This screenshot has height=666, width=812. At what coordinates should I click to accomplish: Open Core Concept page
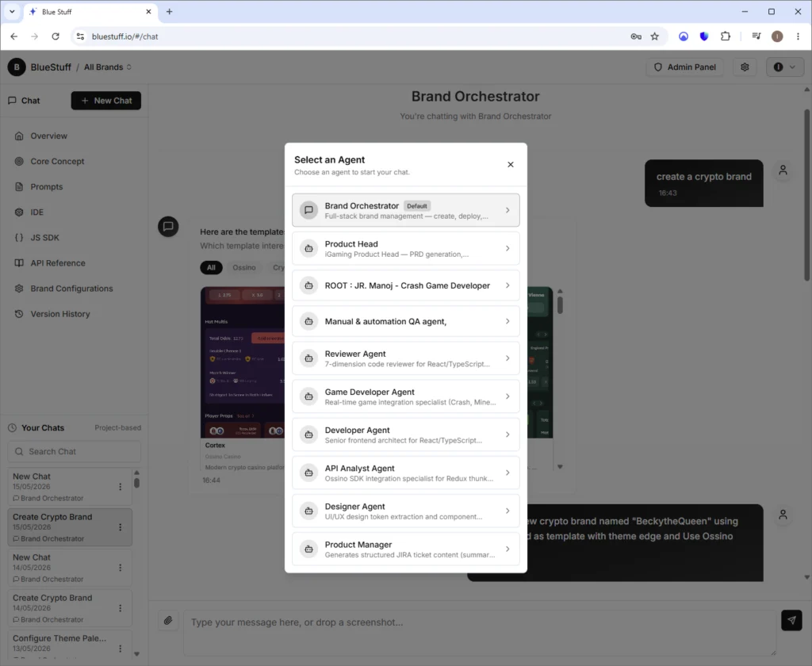coord(57,162)
